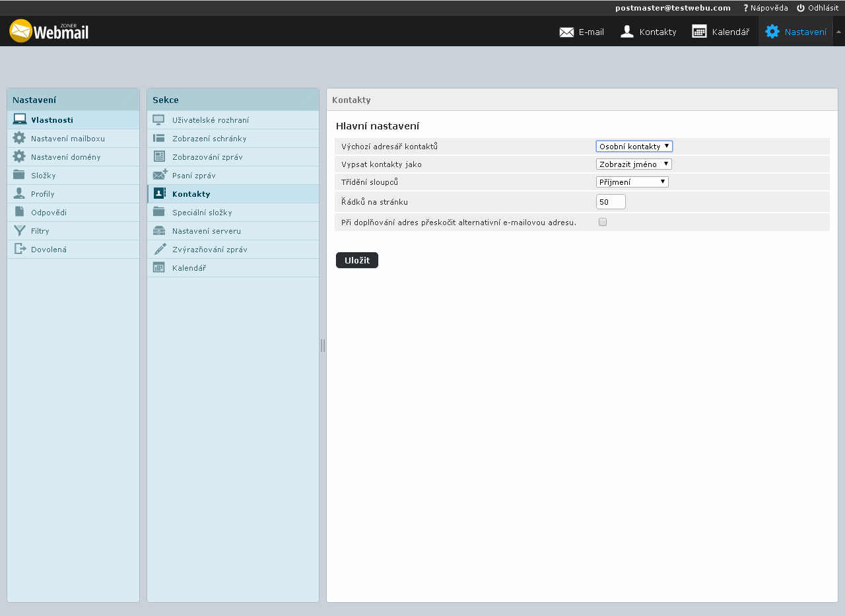Click the Zvýrazňování zpráv pencil icon
The image size is (845, 616).
pyautogui.click(x=160, y=250)
